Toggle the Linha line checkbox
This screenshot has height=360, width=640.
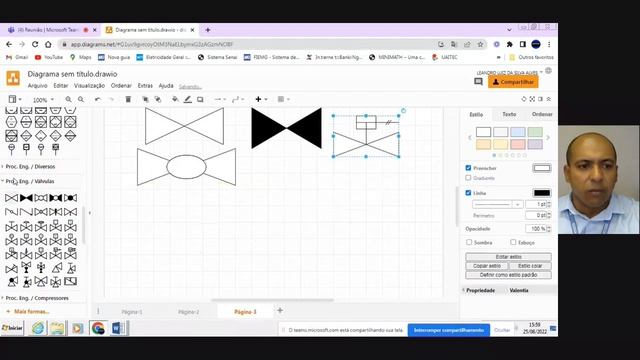468,193
